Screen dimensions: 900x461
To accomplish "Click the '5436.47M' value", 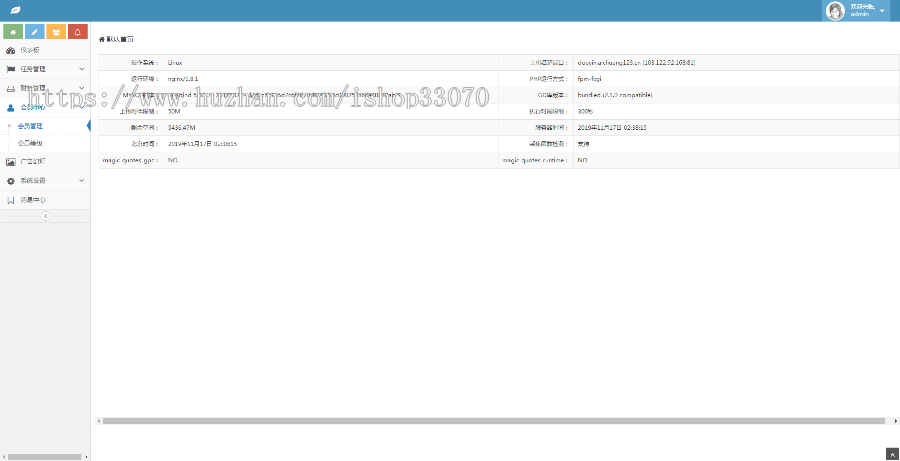I will (x=181, y=127).
